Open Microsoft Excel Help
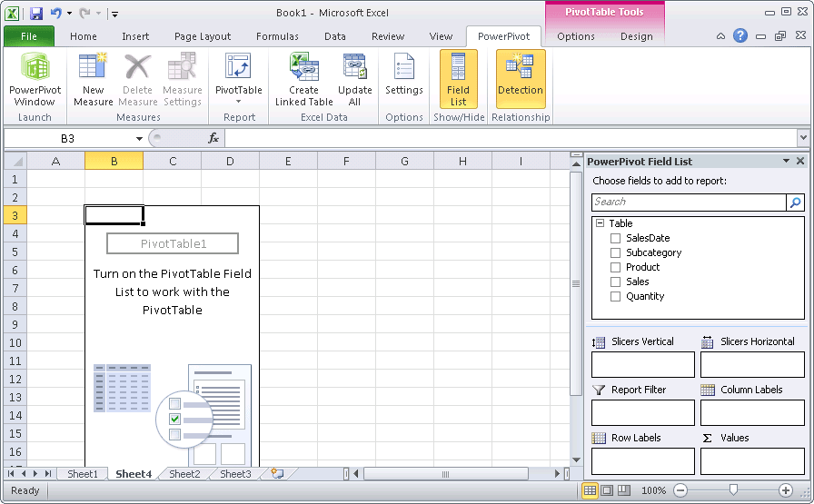The height and width of the screenshot is (504, 814). point(740,35)
